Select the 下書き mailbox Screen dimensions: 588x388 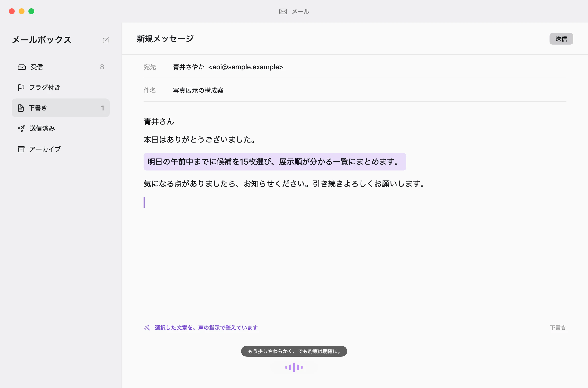(61, 108)
